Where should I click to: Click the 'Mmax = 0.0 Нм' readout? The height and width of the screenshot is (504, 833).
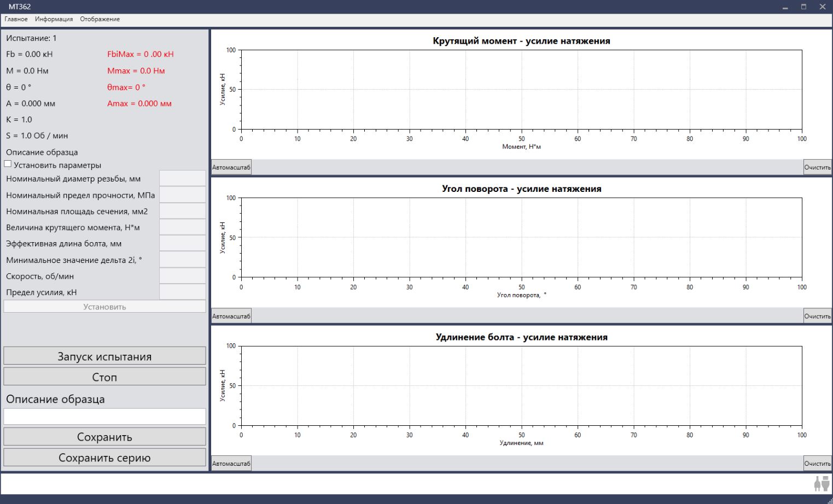(x=136, y=71)
